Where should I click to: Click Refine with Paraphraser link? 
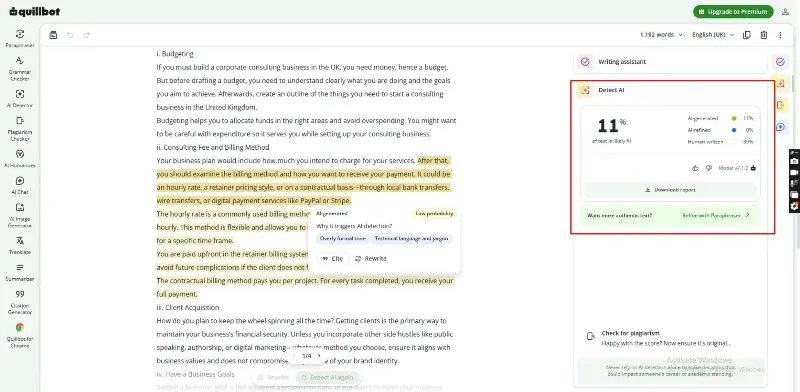[716, 215]
